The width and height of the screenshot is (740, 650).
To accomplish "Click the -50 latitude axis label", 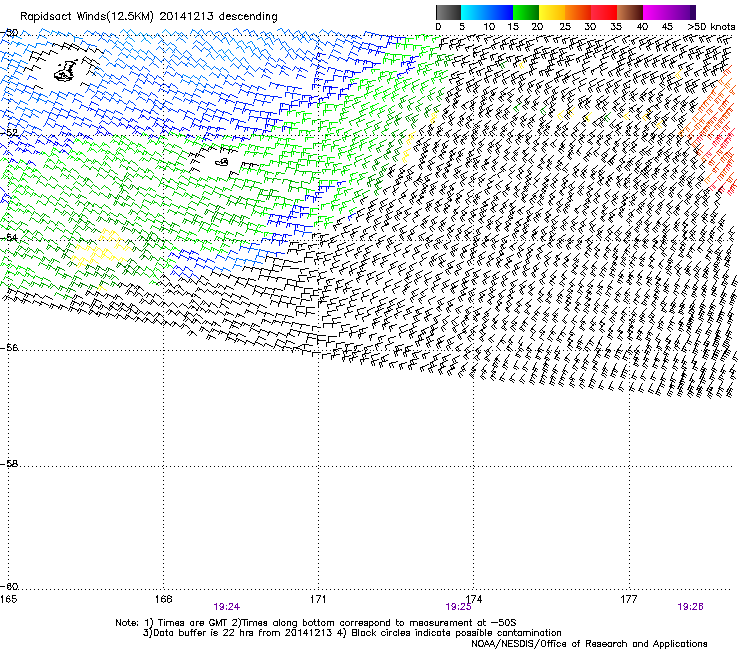I will point(9,33).
